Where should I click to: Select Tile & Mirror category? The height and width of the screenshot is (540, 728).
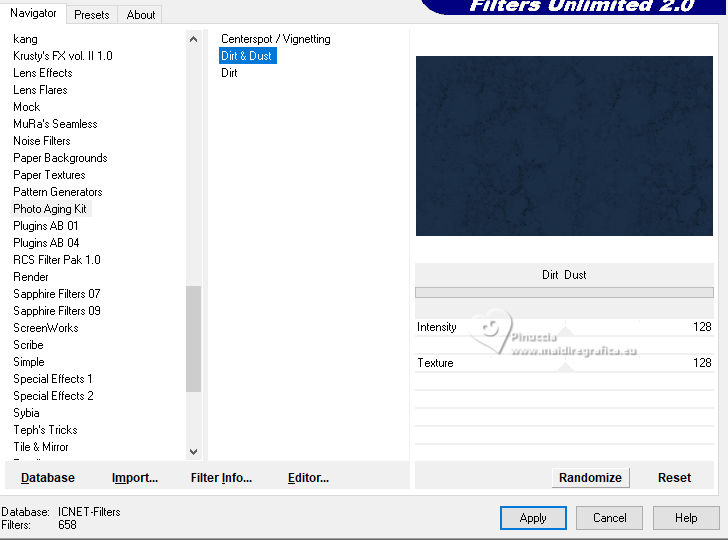click(41, 447)
